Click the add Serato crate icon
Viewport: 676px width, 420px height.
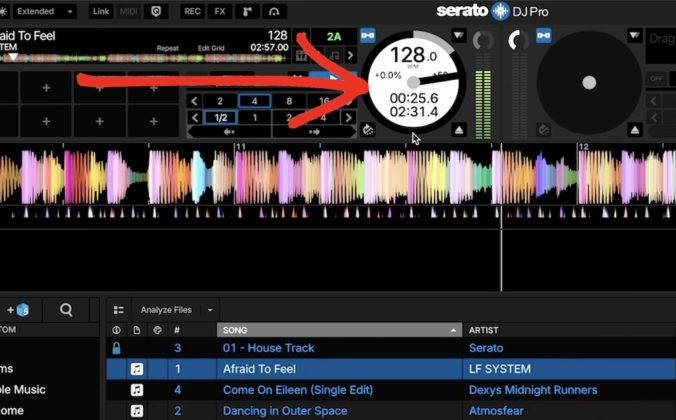18,310
